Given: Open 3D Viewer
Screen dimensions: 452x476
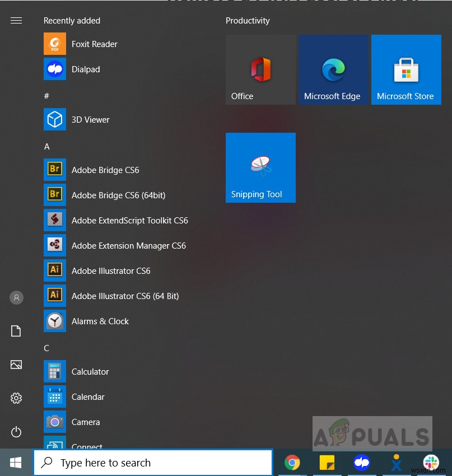Looking at the screenshot, I should tap(90, 119).
